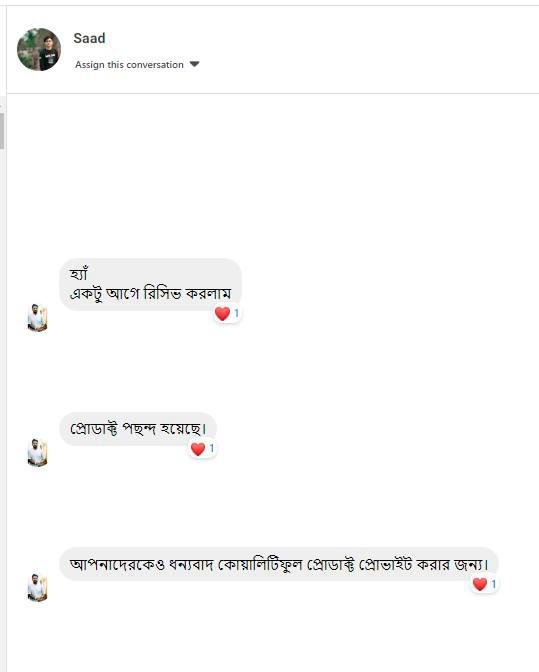Image resolution: width=539 pixels, height=672 pixels.
Task: Click heart reaction on the last message
Action: pos(480,584)
